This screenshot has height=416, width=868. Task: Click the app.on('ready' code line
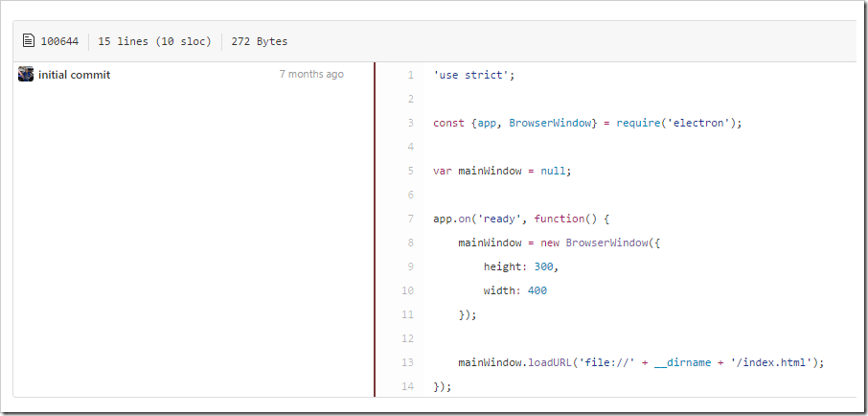click(521, 219)
